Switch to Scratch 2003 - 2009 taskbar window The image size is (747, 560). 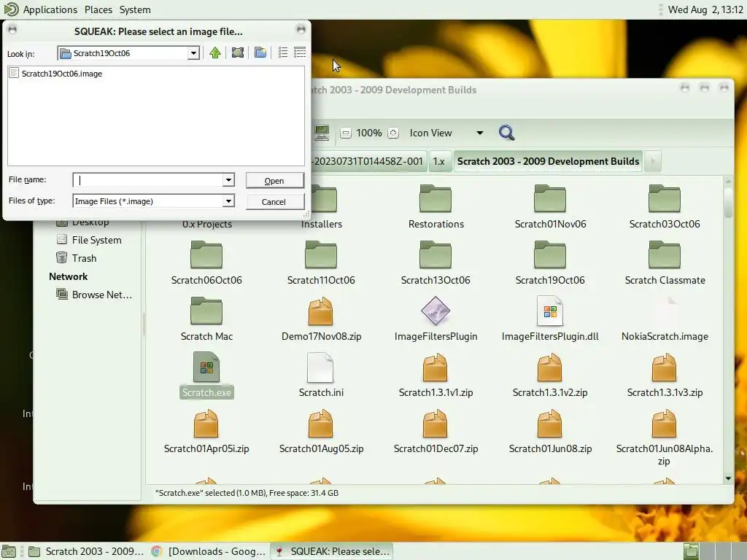(x=86, y=551)
